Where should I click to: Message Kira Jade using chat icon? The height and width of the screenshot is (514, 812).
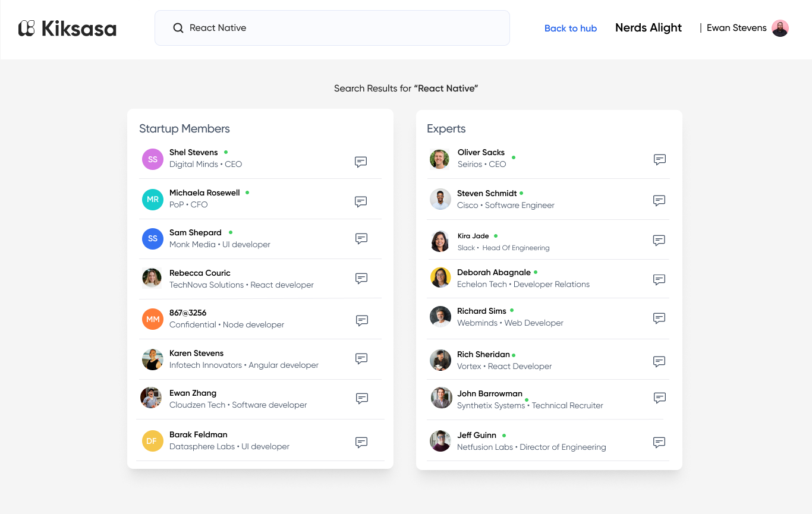tap(659, 240)
